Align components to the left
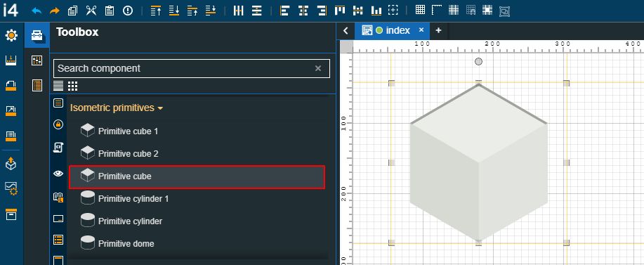Screen dimensions: 644x265 point(284,11)
